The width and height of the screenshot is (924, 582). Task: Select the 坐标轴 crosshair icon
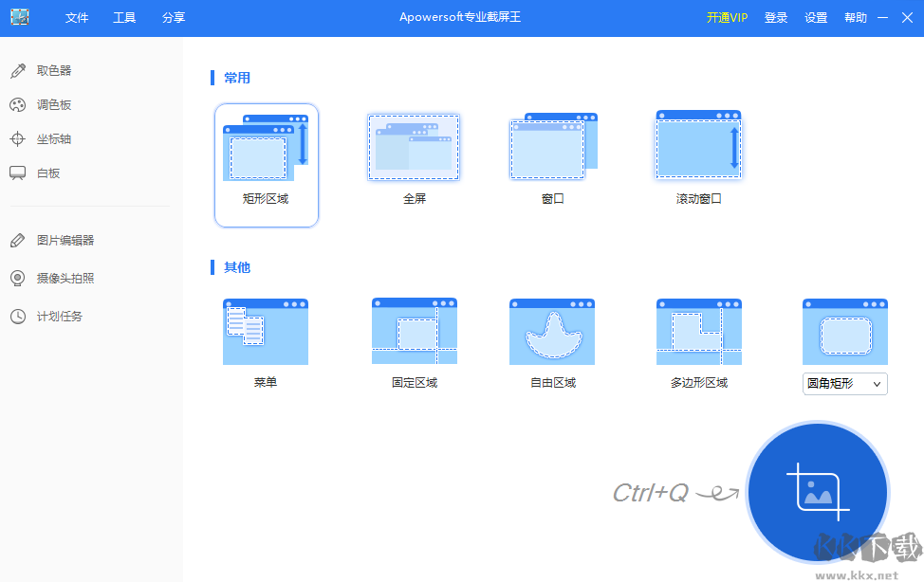18,139
